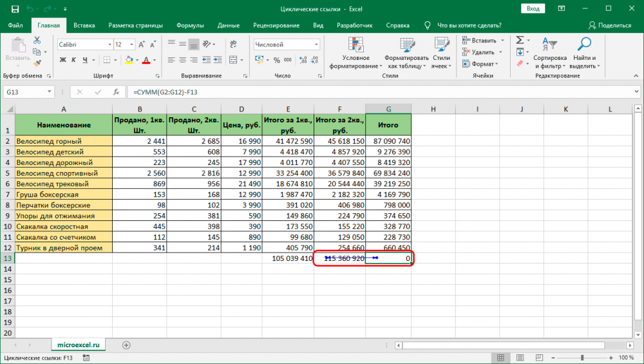Apply the red font color A
Screen dimensions: 644x364
coord(146,60)
